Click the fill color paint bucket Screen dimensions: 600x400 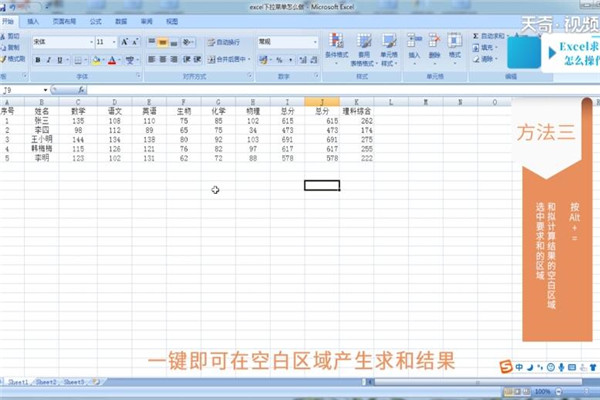(96, 60)
